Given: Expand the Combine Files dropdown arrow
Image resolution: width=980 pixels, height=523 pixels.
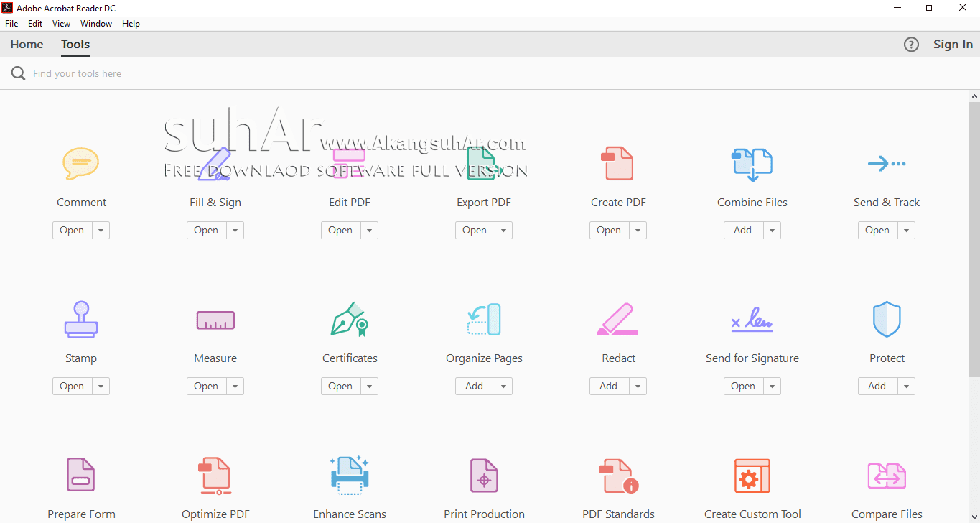Looking at the screenshot, I should point(772,231).
